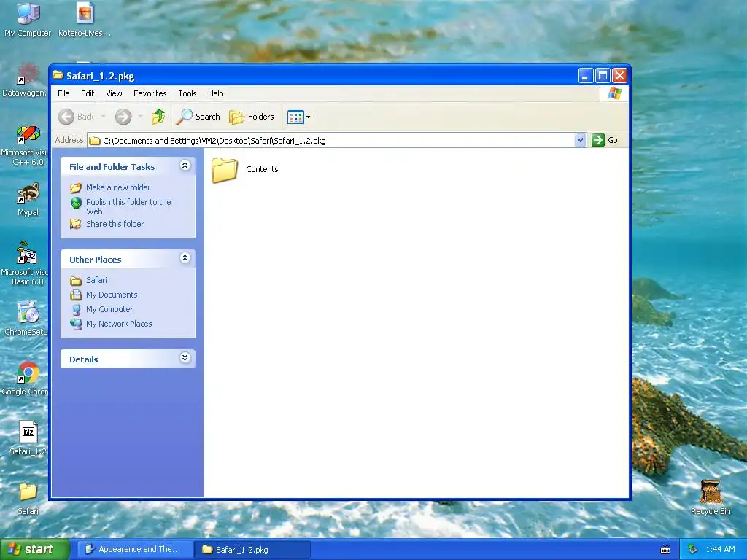This screenshot has width=747, height=560.
Task: Click Share this folder
Action: point(107,224)
